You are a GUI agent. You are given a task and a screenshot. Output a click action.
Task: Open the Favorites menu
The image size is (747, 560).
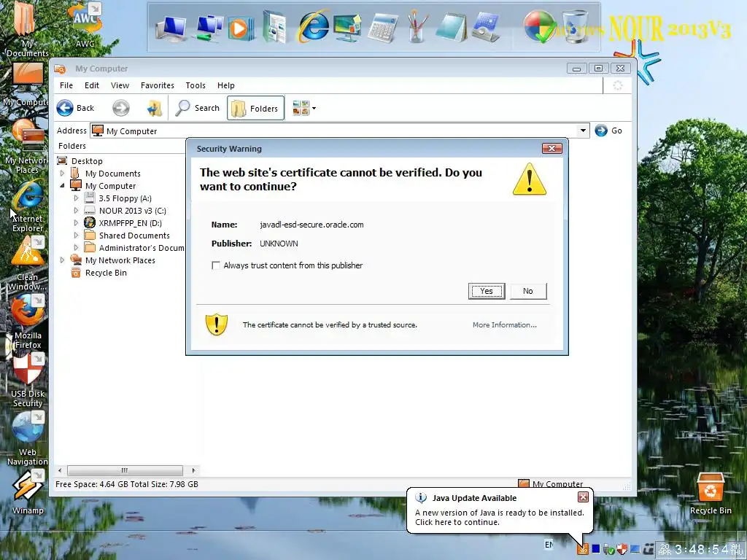158,85
